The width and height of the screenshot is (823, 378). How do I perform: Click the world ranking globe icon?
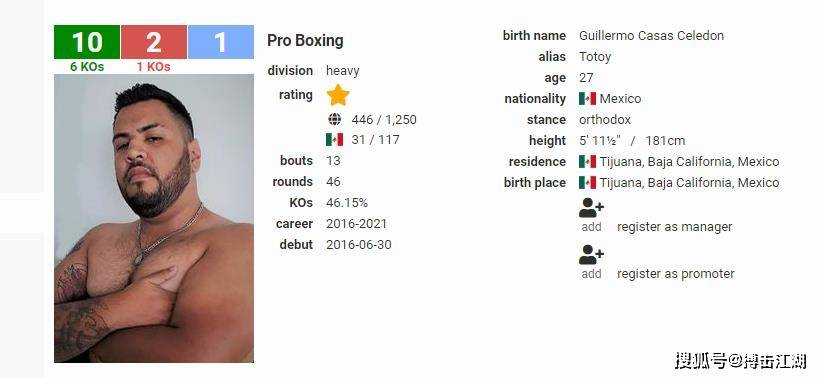[x=334, y=119]
